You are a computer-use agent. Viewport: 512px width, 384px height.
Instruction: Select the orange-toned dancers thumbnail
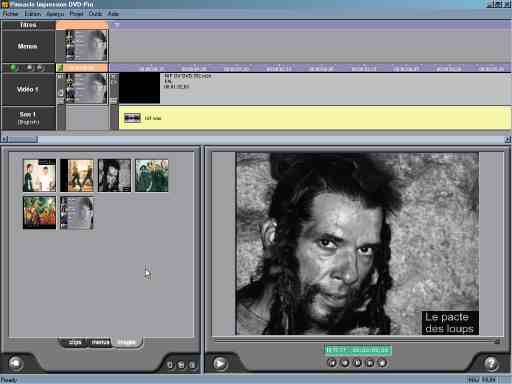click(x=77, y=175)
